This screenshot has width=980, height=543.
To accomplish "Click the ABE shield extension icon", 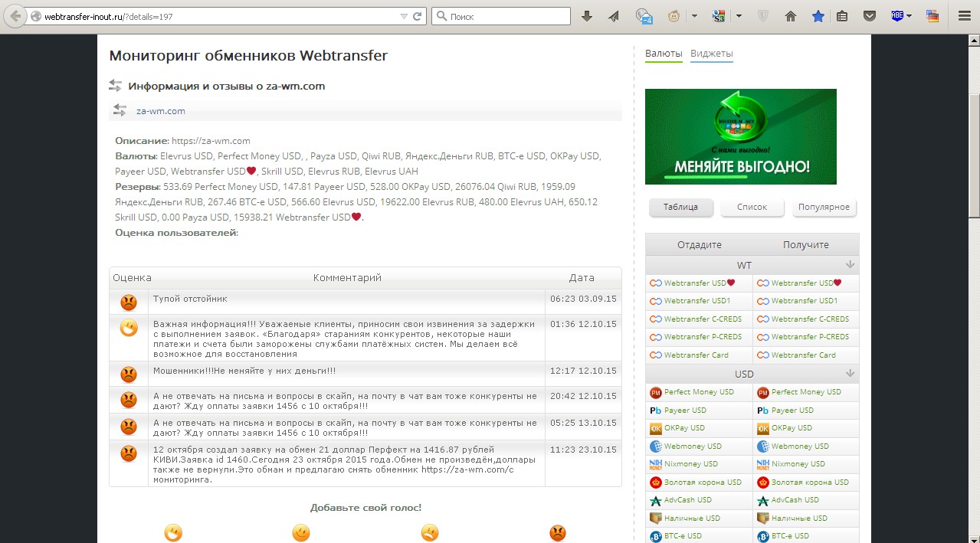I will 897,16.
